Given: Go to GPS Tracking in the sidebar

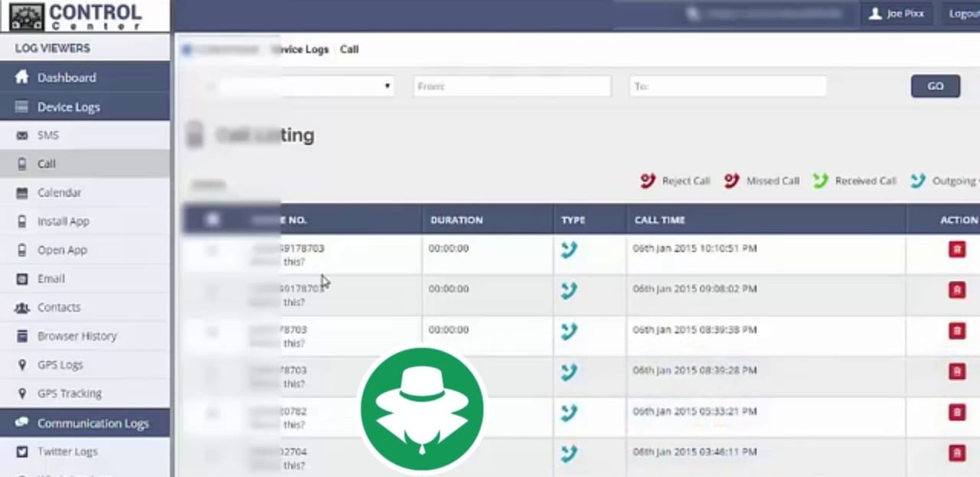Looking at the screenshot, I should (69, 394).
